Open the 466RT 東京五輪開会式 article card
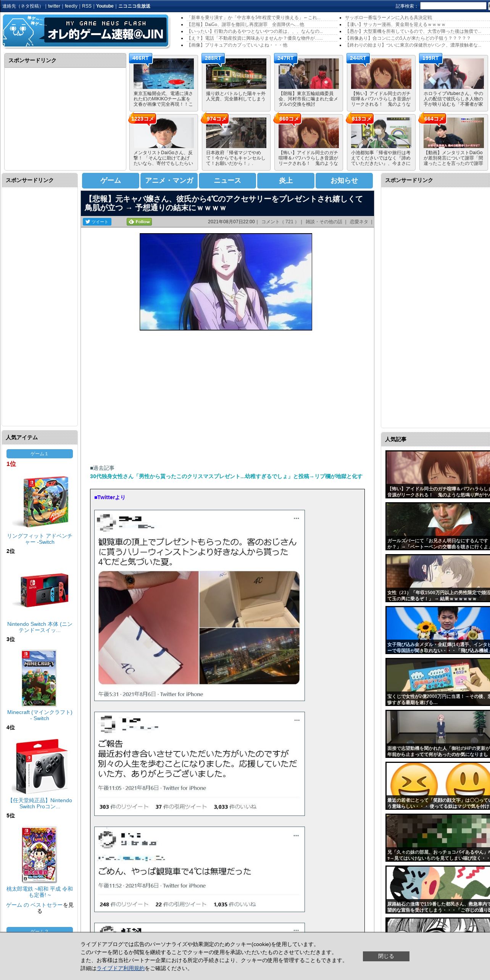The height and width of the screenshot is (980, 490). pyautogui.click(x=163, y=83)
